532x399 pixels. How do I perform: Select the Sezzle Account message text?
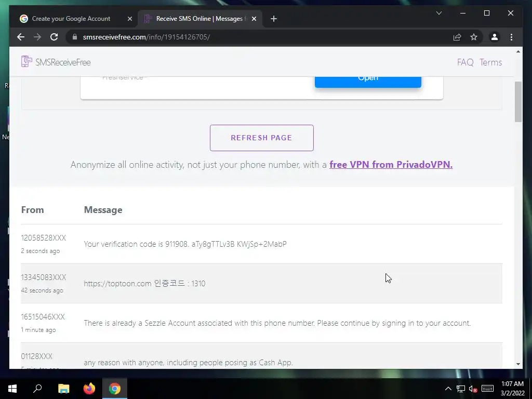(x=277, y=323)
